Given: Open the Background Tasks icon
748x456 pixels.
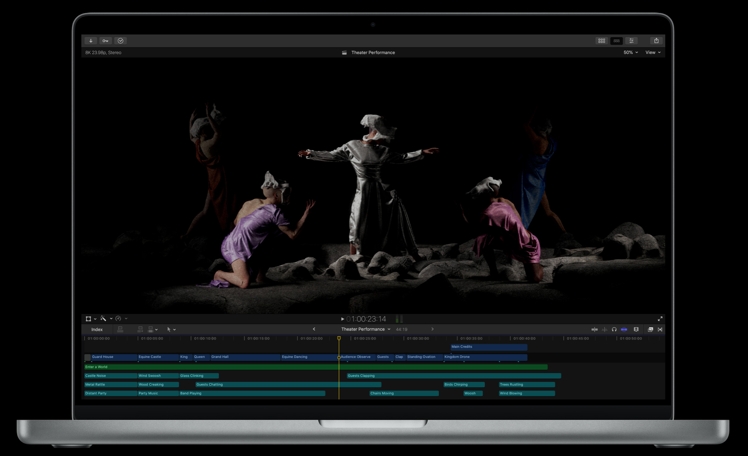Looking at the screenshot, I should pyautogui.click(x=120, y=41).
